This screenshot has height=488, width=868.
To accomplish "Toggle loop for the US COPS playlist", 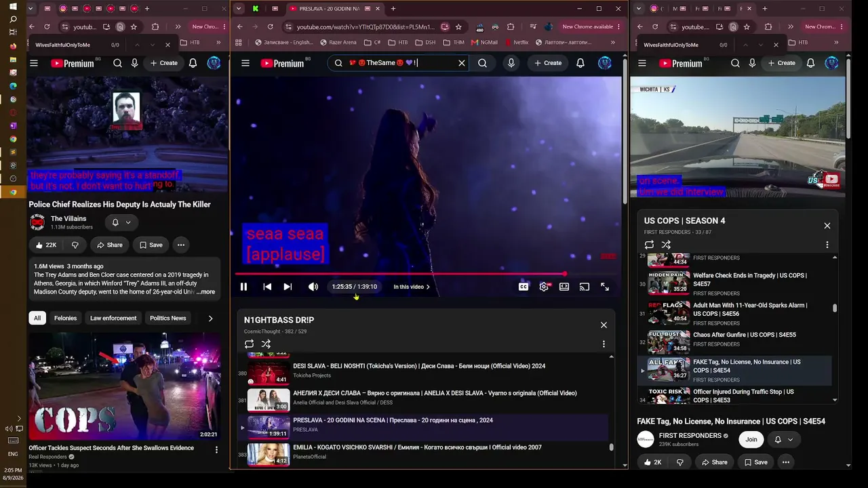I will (x=649, y=245).
